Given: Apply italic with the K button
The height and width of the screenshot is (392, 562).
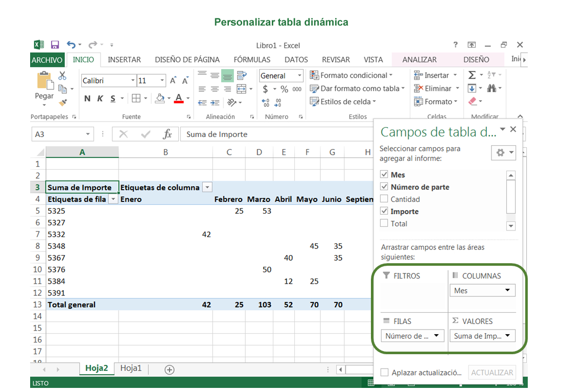Looking at the screenshot, I should 100,99.
